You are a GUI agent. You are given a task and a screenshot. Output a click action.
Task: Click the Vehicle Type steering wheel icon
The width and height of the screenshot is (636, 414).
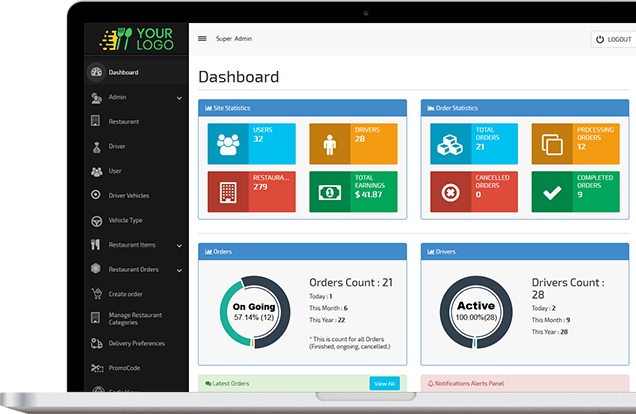coord(97,221)
